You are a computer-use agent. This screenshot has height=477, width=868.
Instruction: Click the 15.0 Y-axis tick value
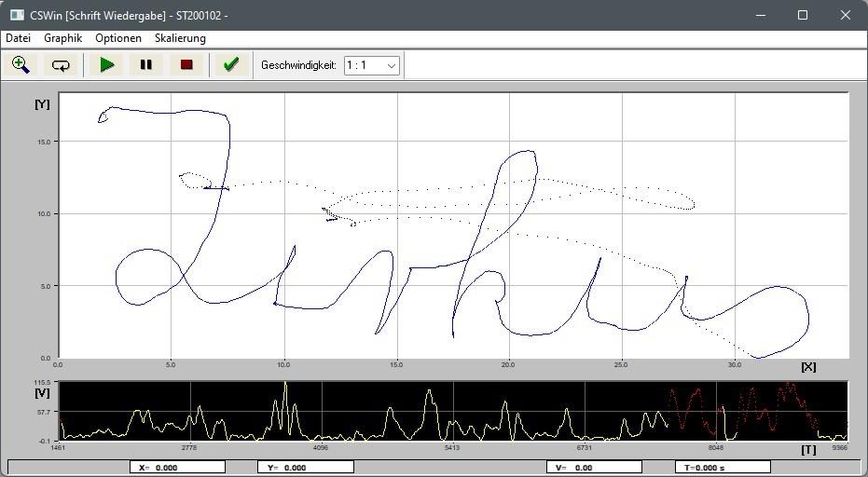[x=45, y=142]
